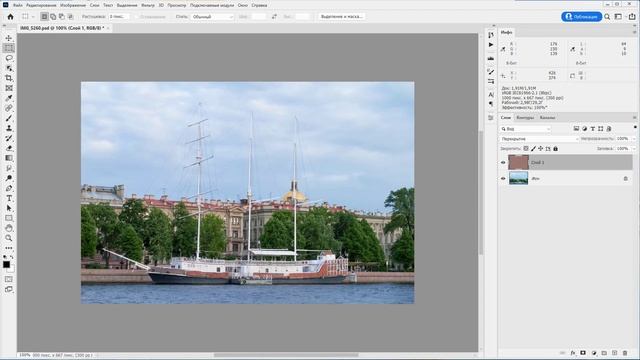This screenshot has height=360, width=640.
Task: Toggle lock position icon
Action: click(x=540, y=149)
